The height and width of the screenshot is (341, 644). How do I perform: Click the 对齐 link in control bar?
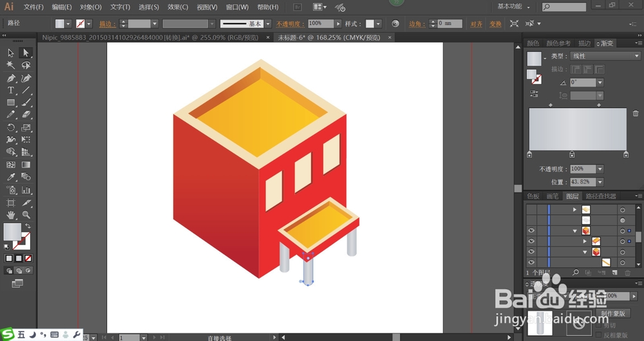tap(476, 24)
